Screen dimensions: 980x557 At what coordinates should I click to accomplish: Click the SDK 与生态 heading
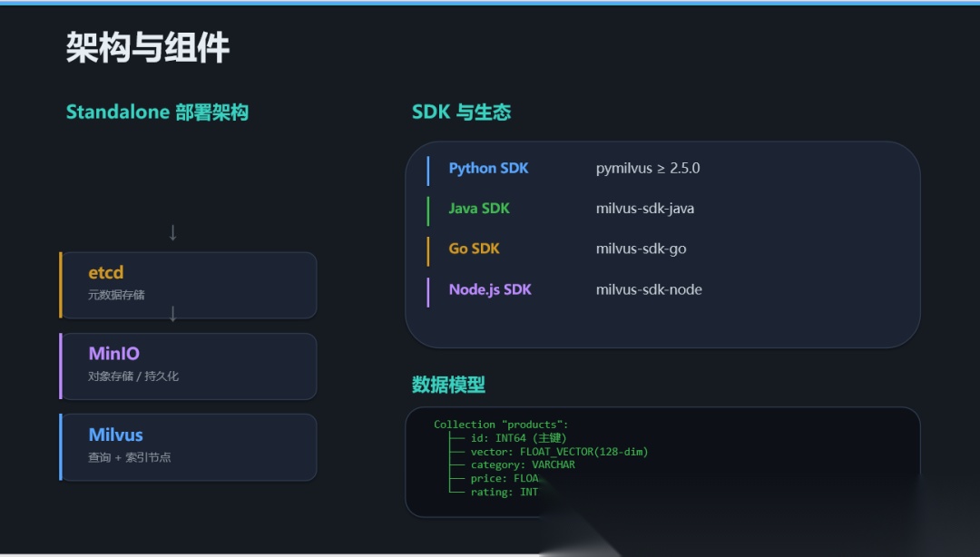click(x=461, y=112)
